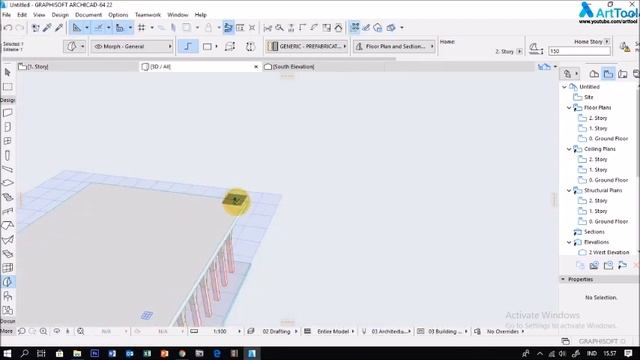Select the Zone tool in the toolbox

coord(7,310)
